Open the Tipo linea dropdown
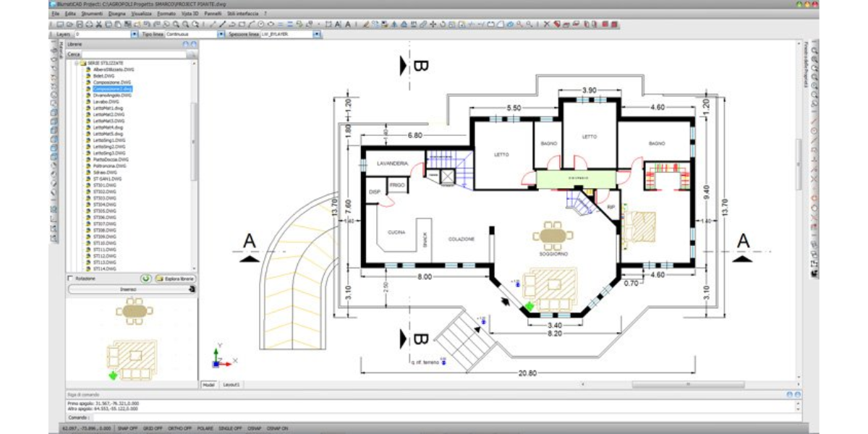This screenshot has width=868, height=434. 220,34
